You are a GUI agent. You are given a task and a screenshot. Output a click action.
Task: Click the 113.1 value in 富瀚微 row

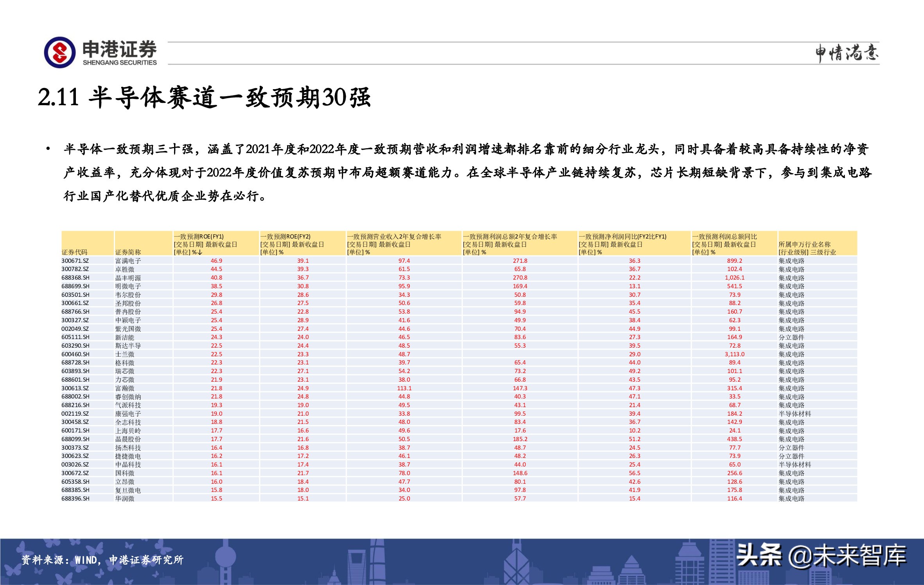[x=404, y=388]
